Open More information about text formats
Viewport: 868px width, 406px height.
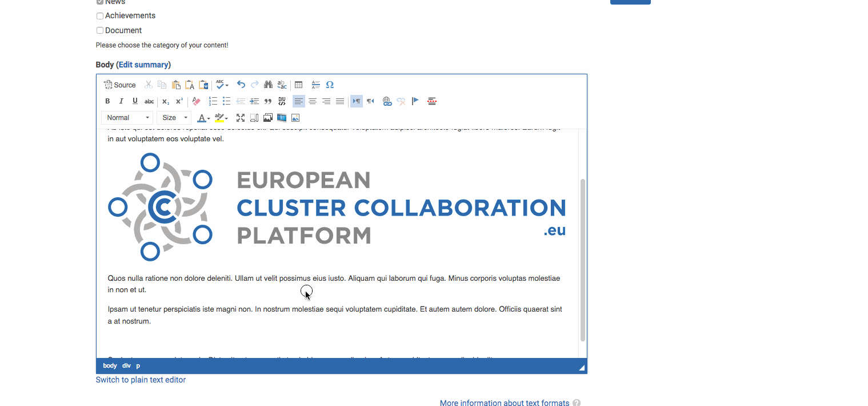click(505, 403)
